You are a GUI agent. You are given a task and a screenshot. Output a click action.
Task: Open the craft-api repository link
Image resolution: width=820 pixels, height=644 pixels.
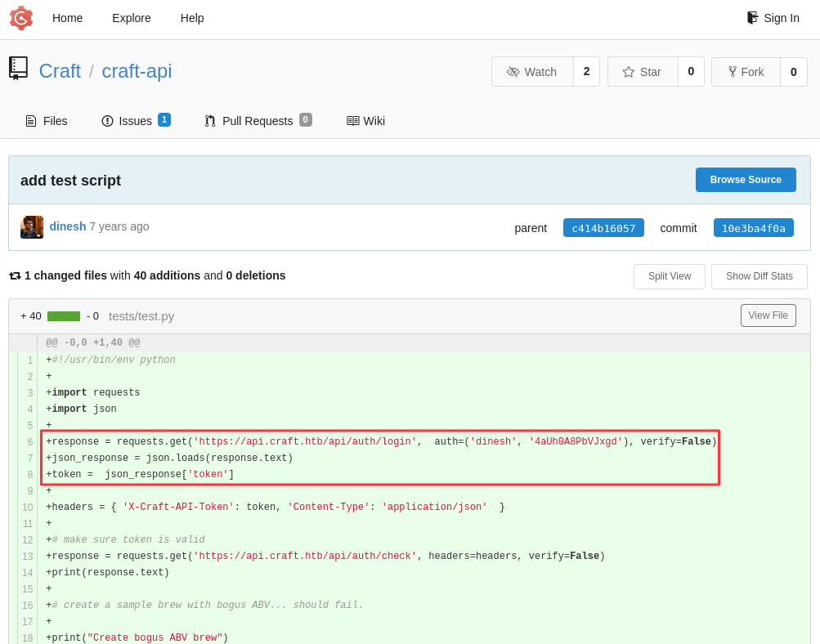137,71
